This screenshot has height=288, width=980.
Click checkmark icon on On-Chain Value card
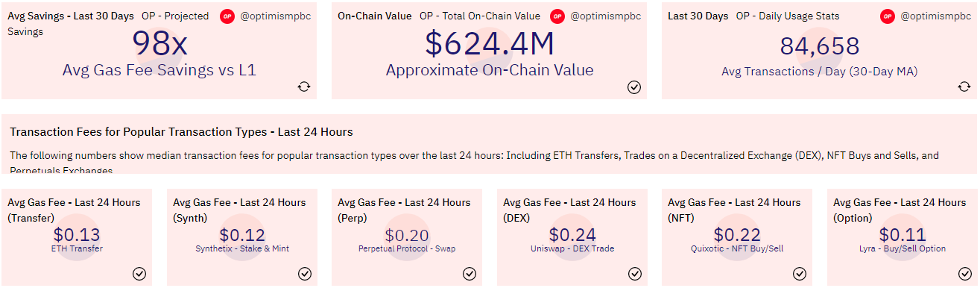[x=634, y=87]
